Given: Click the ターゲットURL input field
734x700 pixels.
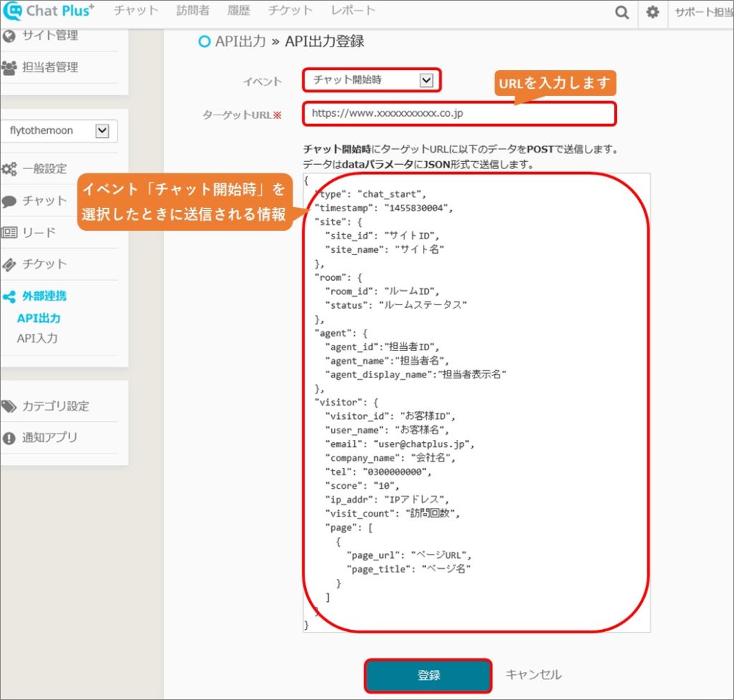Looking at the screenshot, I should click(459, 114).
